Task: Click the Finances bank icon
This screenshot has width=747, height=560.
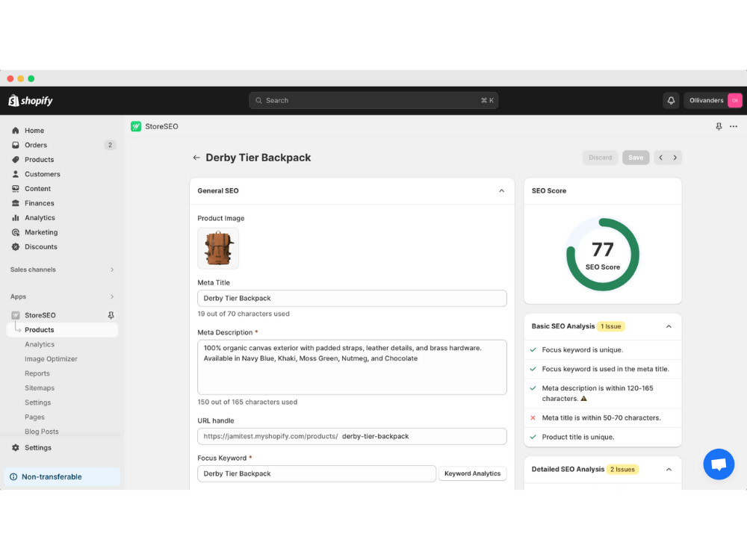Action: pyautogui.click(x=16, y=203)
